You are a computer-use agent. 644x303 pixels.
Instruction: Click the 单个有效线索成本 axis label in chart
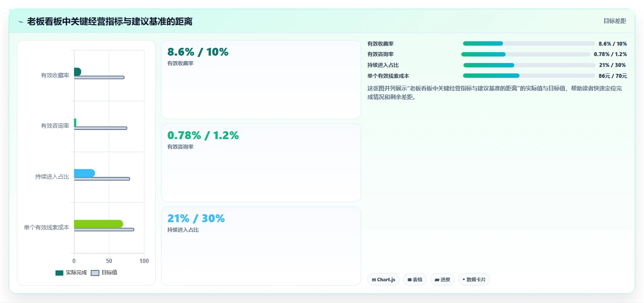coord(47,227)
